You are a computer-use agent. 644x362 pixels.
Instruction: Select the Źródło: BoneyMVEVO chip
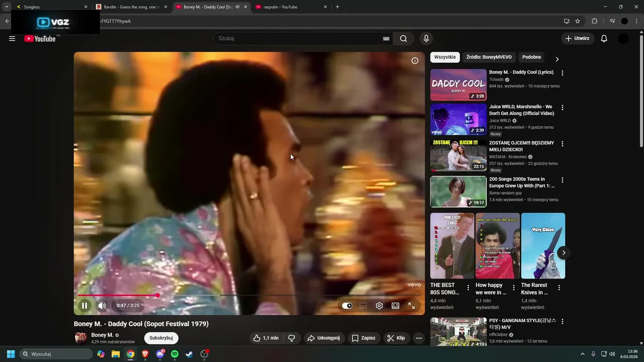[x=489, y=57]
